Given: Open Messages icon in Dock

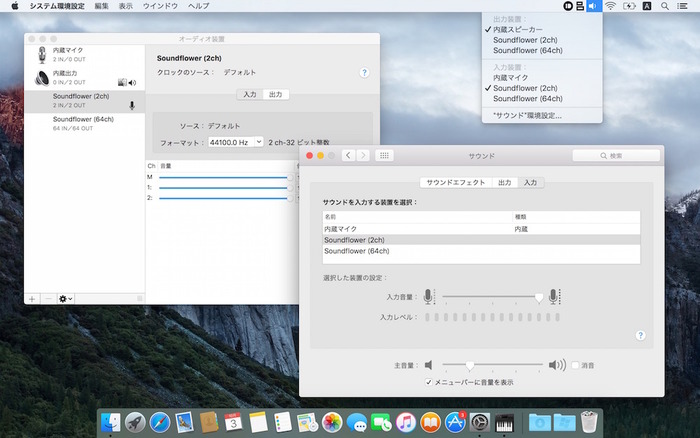Looking at the screenshot, I should (x=357, y=422).
